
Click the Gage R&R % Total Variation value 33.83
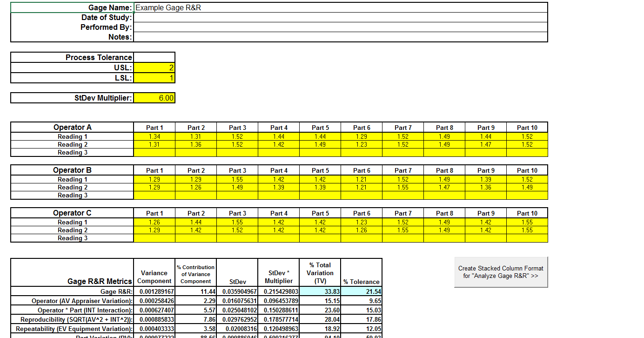[320, 291]
